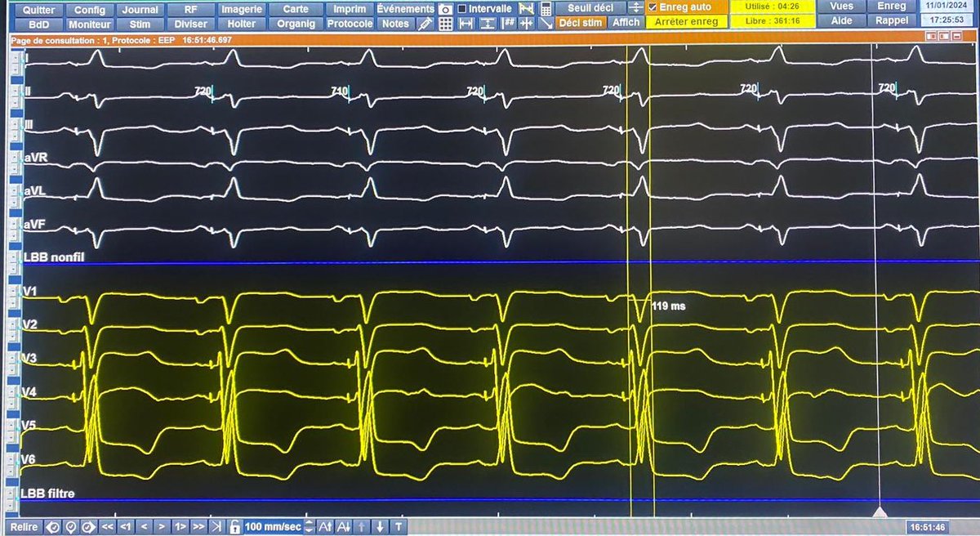Step forward with the > button
The image size is (980, 536).
pyautogui.click(x=162, y=527)
